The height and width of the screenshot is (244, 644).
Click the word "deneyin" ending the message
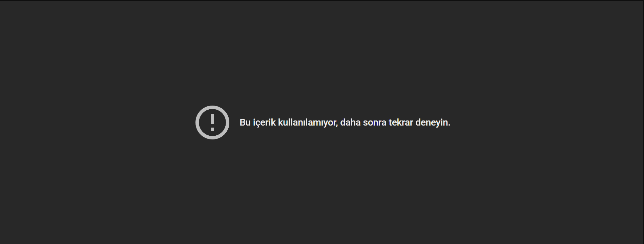click(432, 123)
